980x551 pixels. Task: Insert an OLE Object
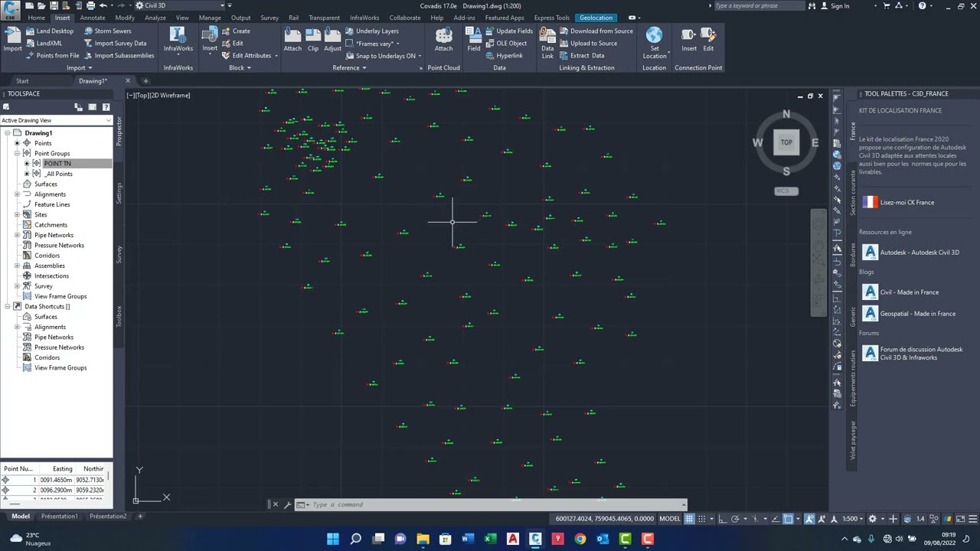[x=506, y=44]
